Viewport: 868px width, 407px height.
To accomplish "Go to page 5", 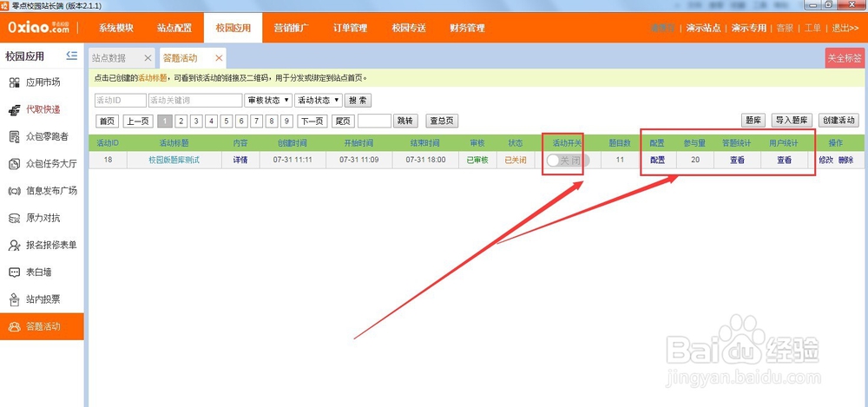I will coord(226,121).
